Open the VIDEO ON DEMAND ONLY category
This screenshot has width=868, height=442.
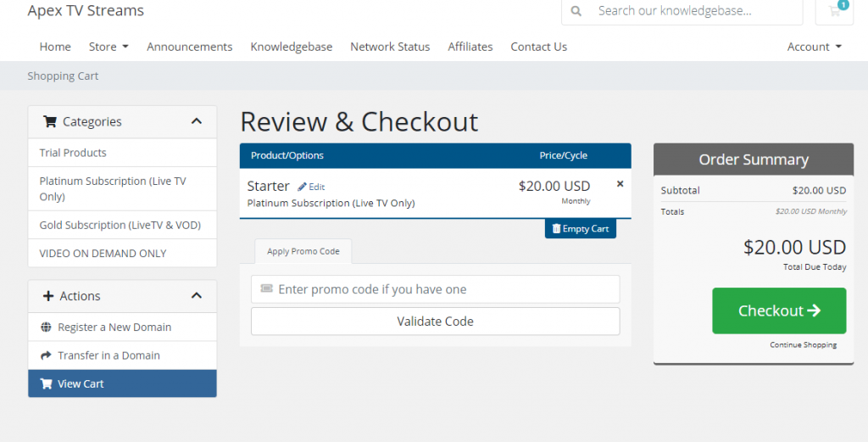tap(122, 253)
